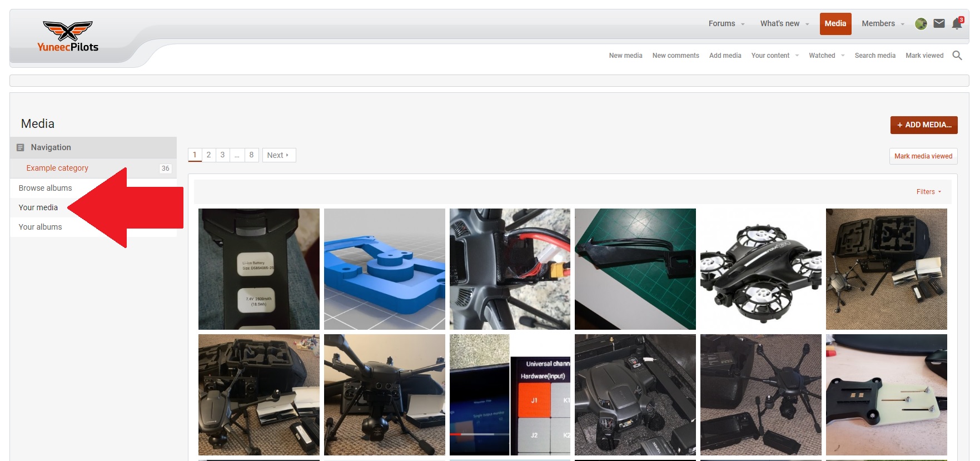Open the quadcopter on white background thumbnail
This screenshot has width=980, height=461.
[761, 269]
